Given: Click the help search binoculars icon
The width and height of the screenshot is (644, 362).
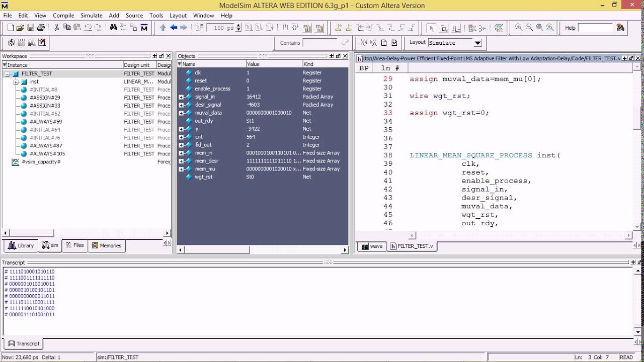Looking at the screenshot, I should (x=620, y=28).
